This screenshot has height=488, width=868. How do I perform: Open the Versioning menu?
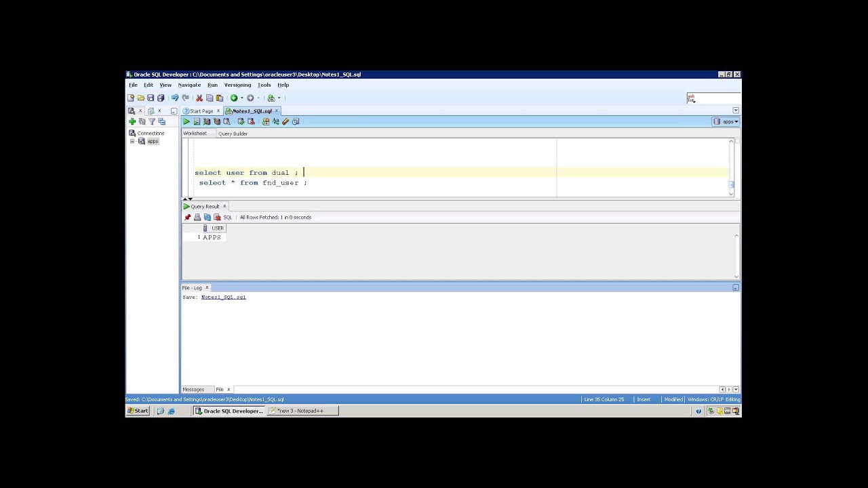(x=237, y=85)
